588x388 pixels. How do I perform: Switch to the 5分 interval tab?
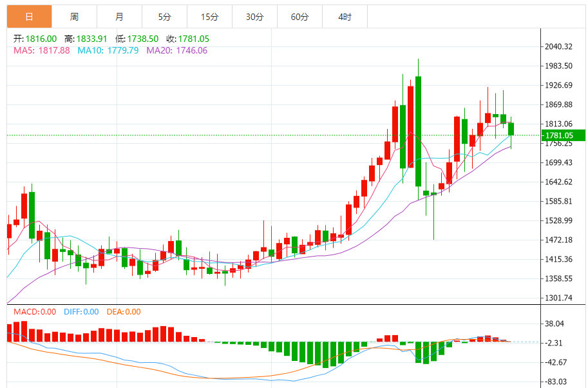(x=164, y=17)
